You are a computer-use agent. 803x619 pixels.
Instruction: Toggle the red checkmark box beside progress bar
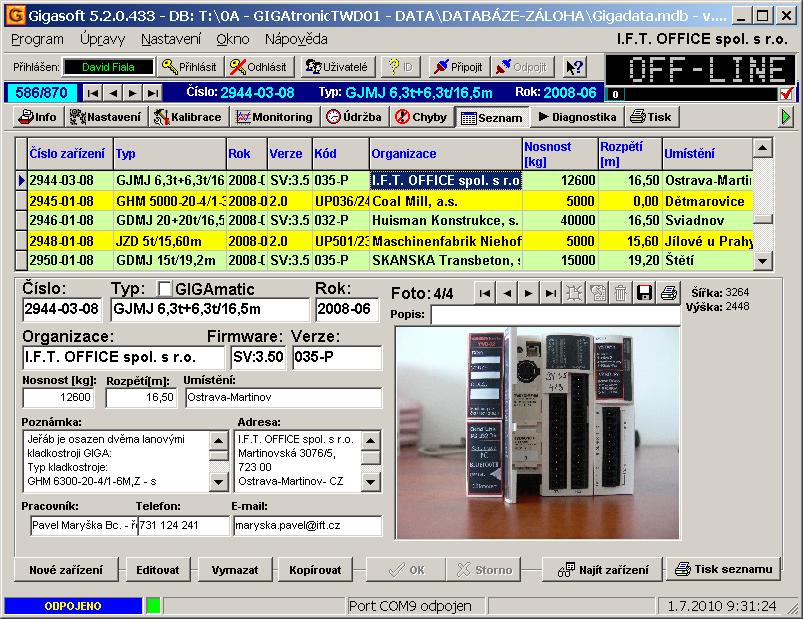click(x=786, y=94)
